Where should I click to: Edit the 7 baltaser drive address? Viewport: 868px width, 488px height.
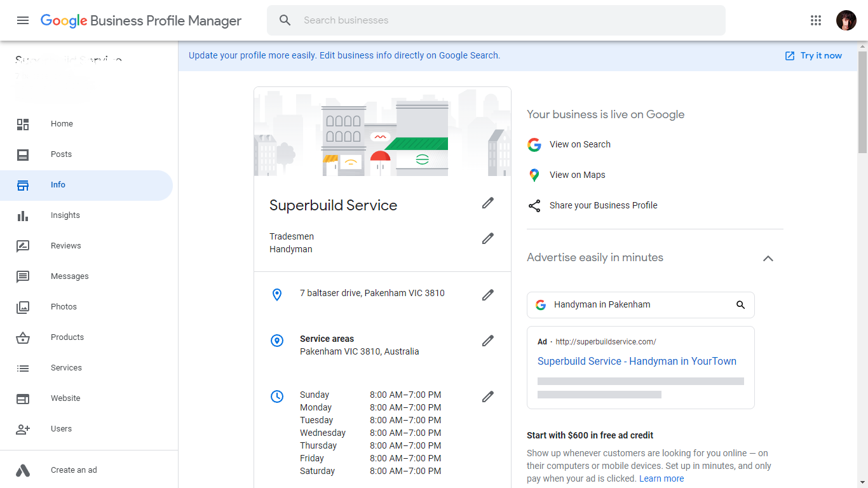click(x=487, y=295)
